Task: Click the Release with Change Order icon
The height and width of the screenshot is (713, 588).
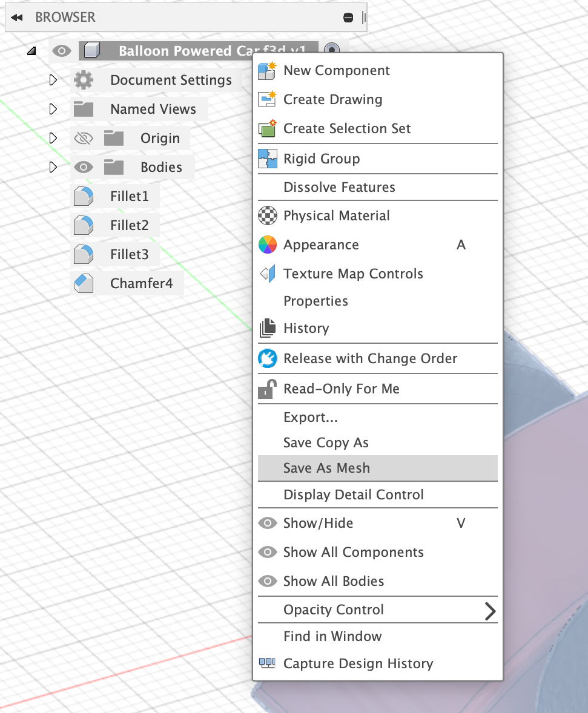Action: (267, 358)
